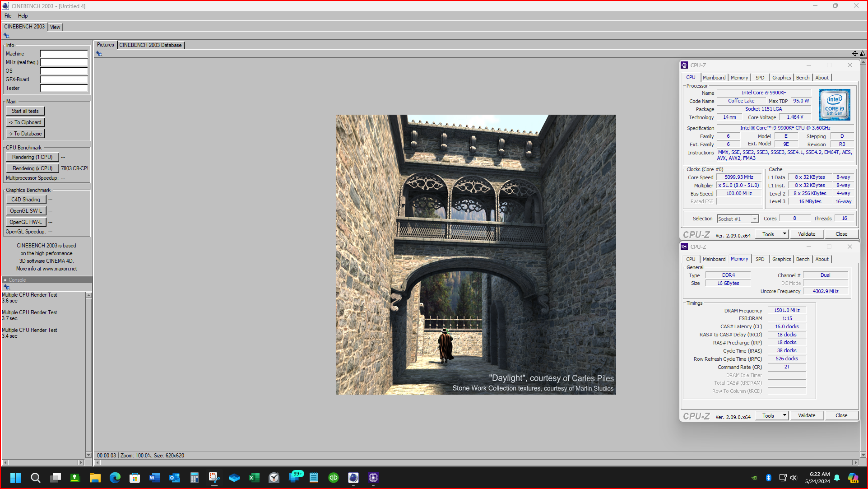The width and height of the screenshot is (868, 489).
Task: Click Validate in CPU-Z CPU window
Action: point(807,234)
